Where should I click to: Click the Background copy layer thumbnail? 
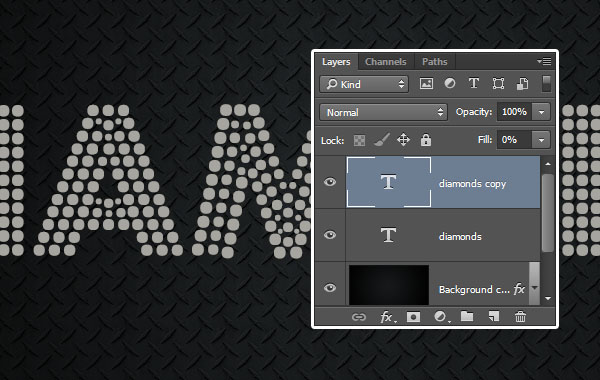pyautogui.click(x=389, y=285)
